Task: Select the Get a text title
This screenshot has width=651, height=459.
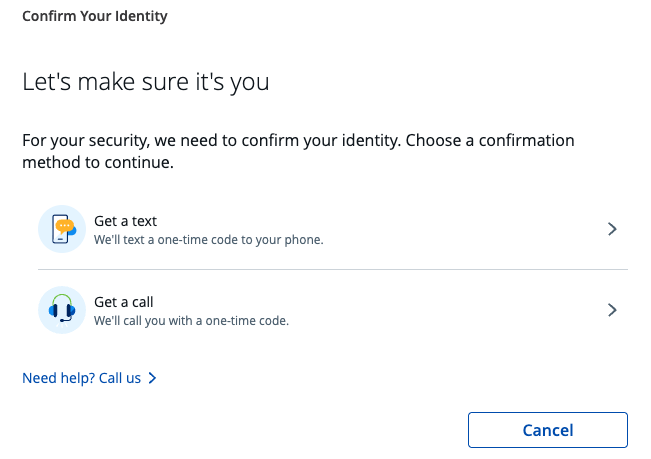Action: pyautogui.click(x=125, y=221)
